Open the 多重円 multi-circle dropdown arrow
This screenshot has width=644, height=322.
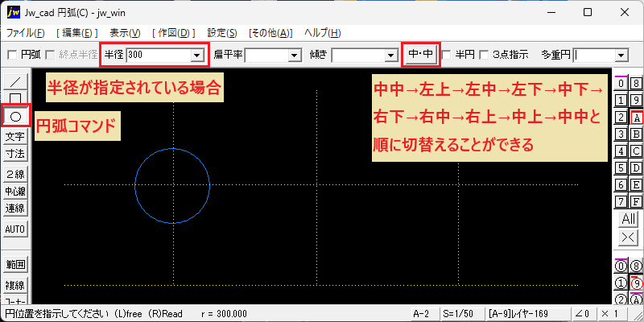pos(622,55)
